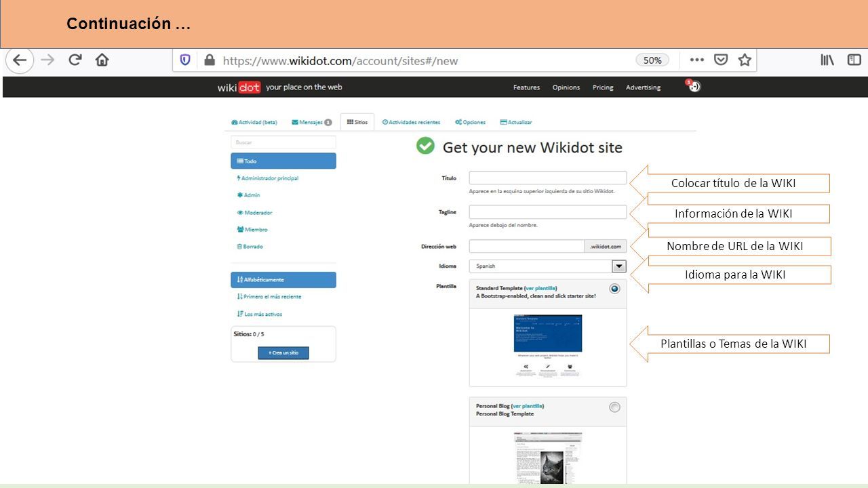Click the browser forward arrow
The image size is (868, 488).
click(x=47, y=60)
